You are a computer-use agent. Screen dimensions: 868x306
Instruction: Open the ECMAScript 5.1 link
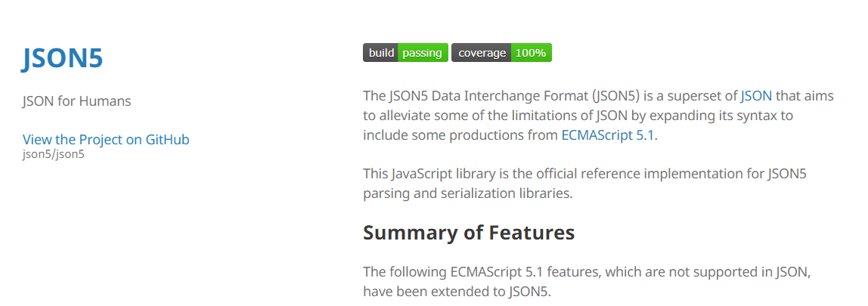point(607,135)
